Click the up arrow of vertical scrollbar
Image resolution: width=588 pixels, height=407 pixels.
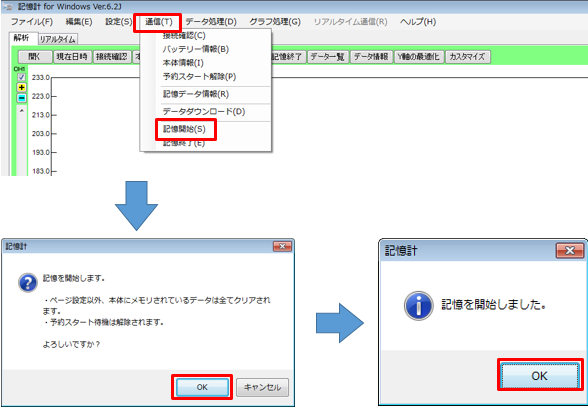tap(22, 111)
